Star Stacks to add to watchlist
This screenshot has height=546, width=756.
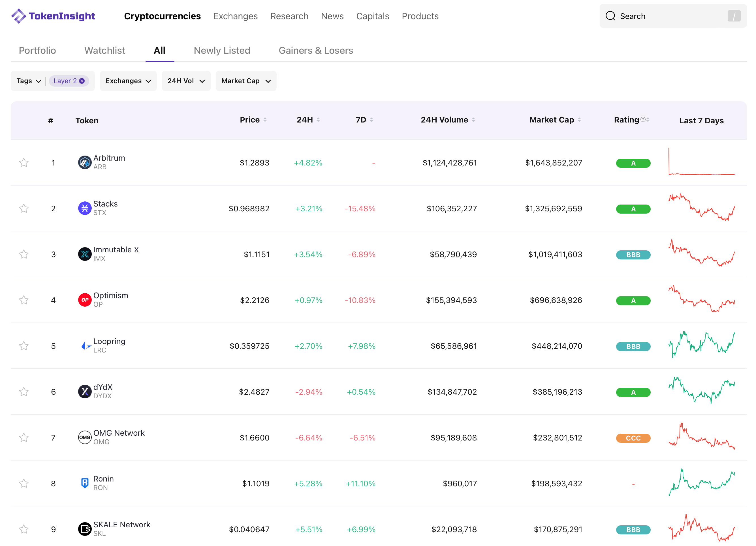[x=24, y=208]
